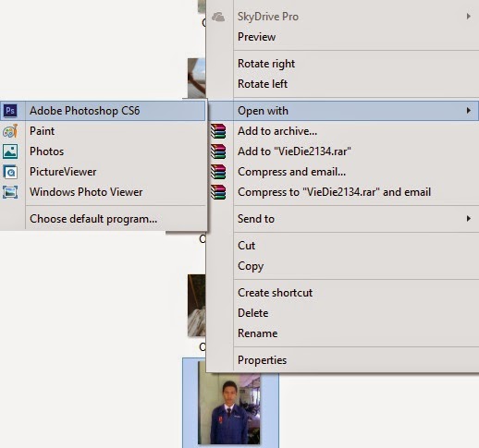This screenshot has width=479, height=448.
Task: Click WinRAR icon beside Compress and email
Action: click(218, 172)
